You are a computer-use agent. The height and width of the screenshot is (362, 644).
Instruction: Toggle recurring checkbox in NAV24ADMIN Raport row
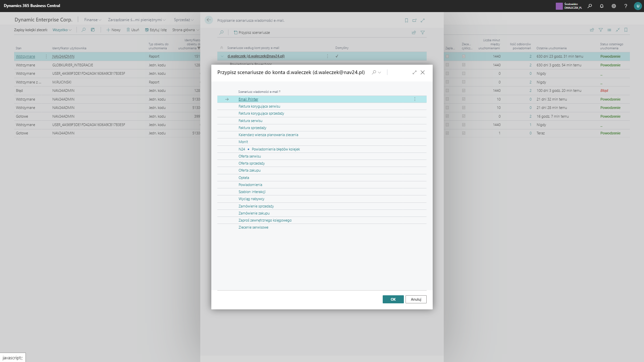point(464,56)
